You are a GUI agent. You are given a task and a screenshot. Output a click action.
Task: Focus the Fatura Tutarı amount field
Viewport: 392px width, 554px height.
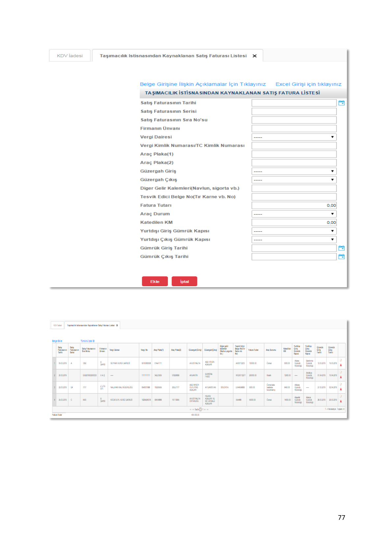click(x=294, y=206)
